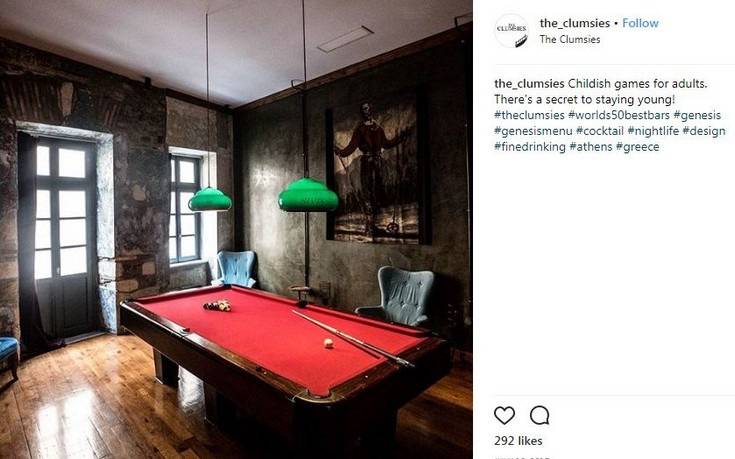View the 292 likes list
This screenshot has width=735, height=459.
click(x=518, y=441)
